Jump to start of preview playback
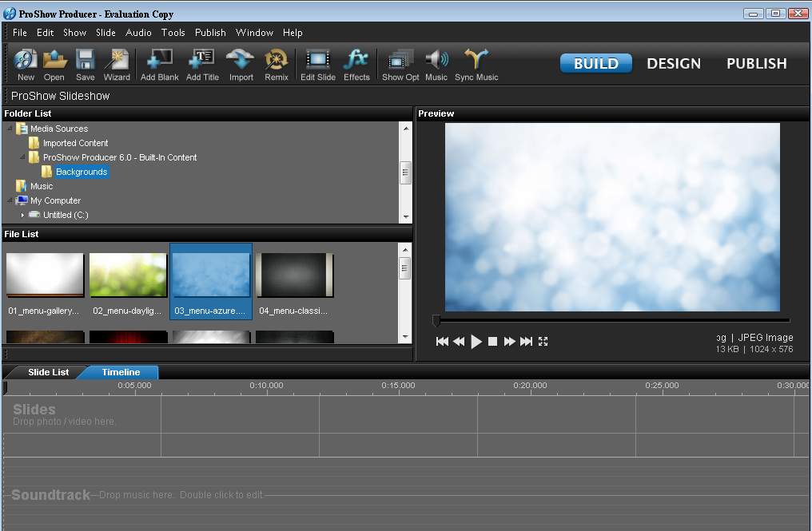This screenshot has width=812, height=531. (x=442, y=341)
